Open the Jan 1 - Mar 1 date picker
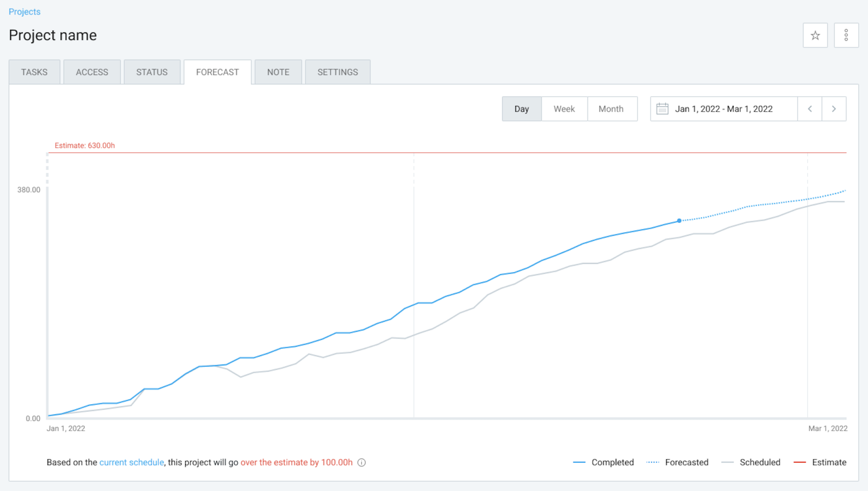868x491 pixels. coord(723,109)
